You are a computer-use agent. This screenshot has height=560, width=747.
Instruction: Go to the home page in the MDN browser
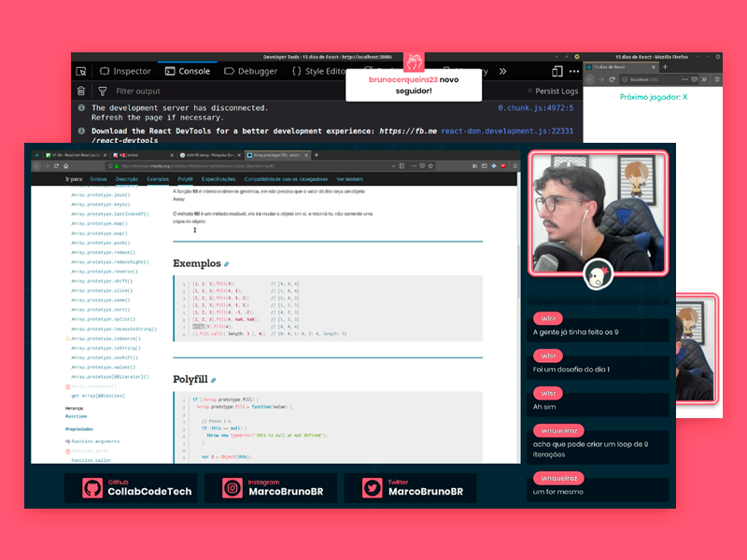pyautogui.click(x=65, y=166)
